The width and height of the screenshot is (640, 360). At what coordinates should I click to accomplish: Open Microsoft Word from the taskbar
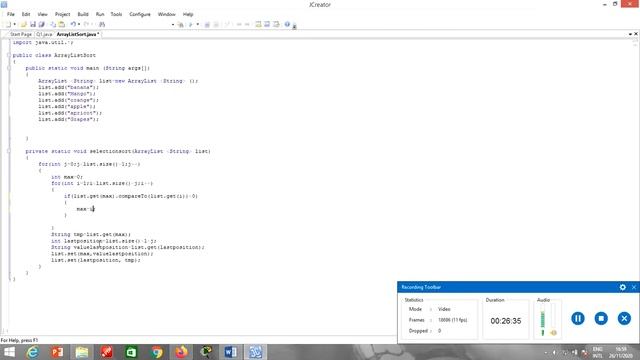(x=230, y=352)
